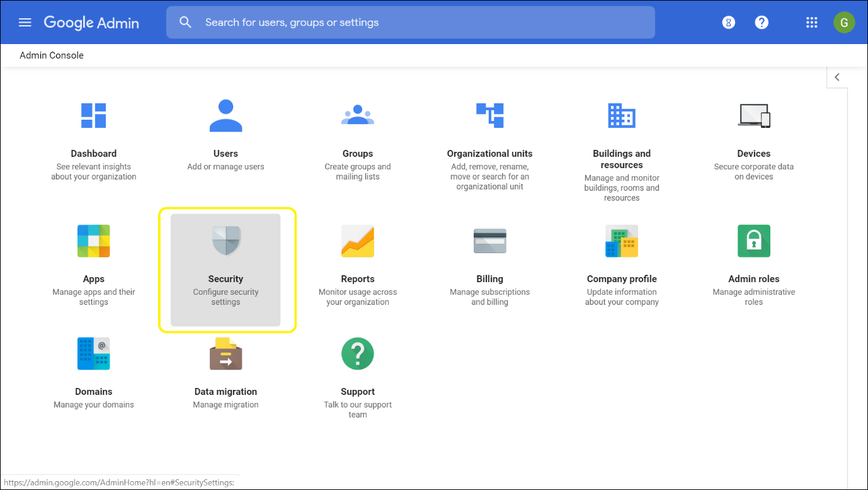Click the Data migration icon
This screenshot has width=868, height=490.
point(226,353)
